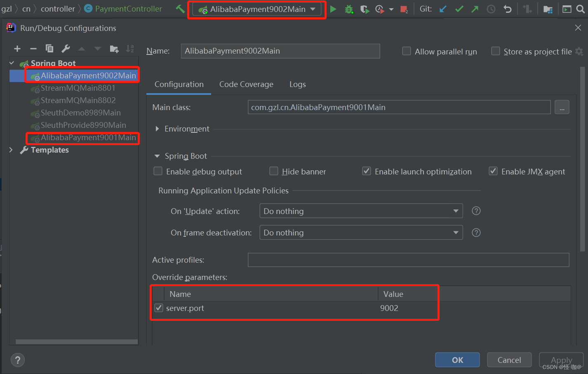The height and width of the screenshot is (374, 588).
Task: Expand Environment section
Action: [157, 129]
